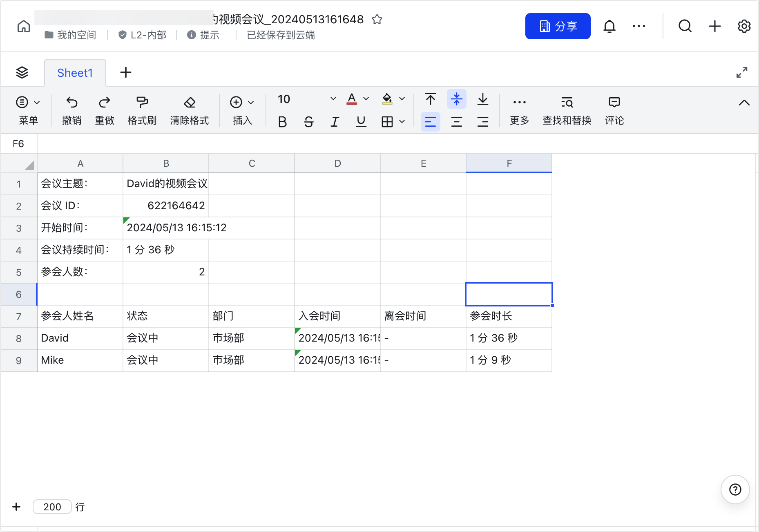Click 已经保存到云端 save status

coord(281,35)
